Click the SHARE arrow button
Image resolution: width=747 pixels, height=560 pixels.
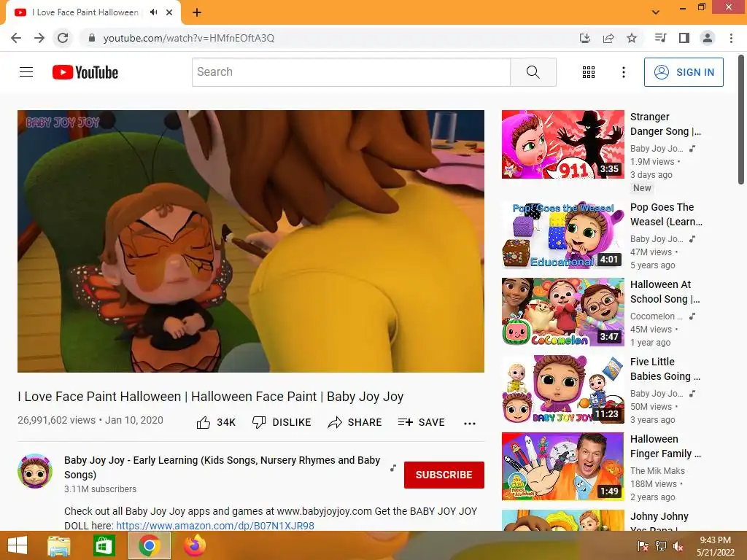coord(355,422)
